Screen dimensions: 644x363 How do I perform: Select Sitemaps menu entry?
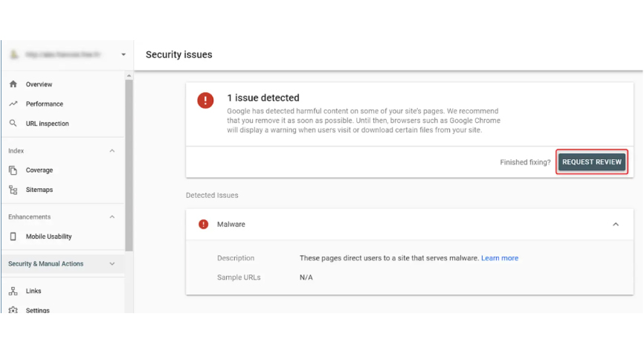coord(39,190)
